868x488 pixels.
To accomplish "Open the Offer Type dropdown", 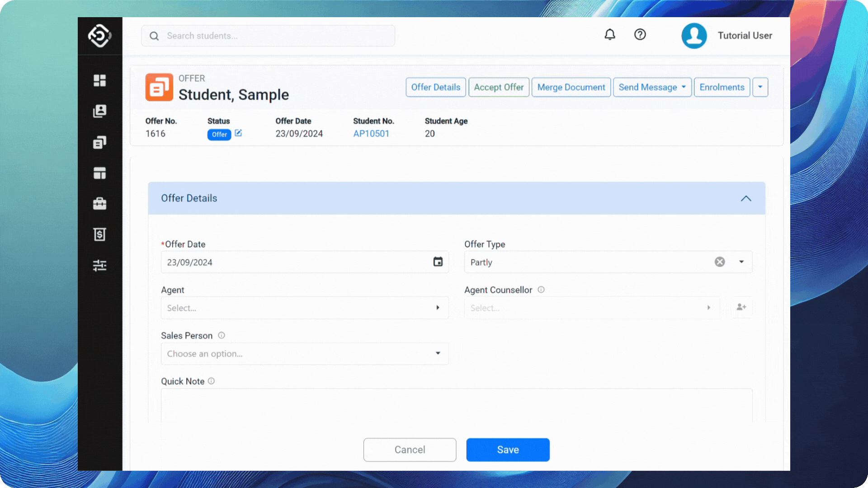I will [x=741, y=262].
